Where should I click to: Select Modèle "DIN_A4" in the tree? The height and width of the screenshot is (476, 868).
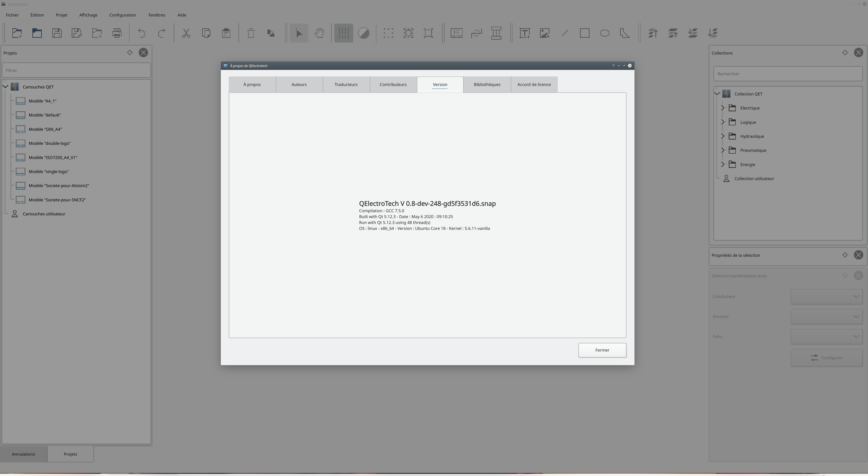45,129
